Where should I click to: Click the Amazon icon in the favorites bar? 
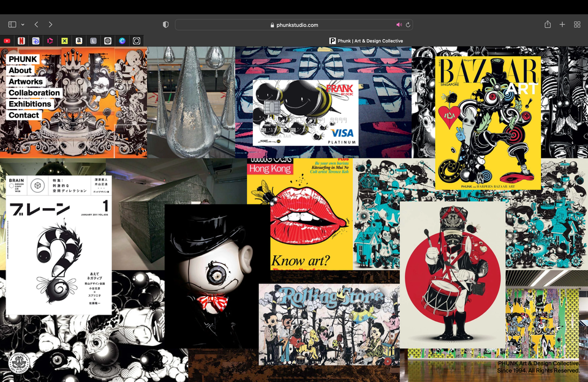tap(79, 41)
